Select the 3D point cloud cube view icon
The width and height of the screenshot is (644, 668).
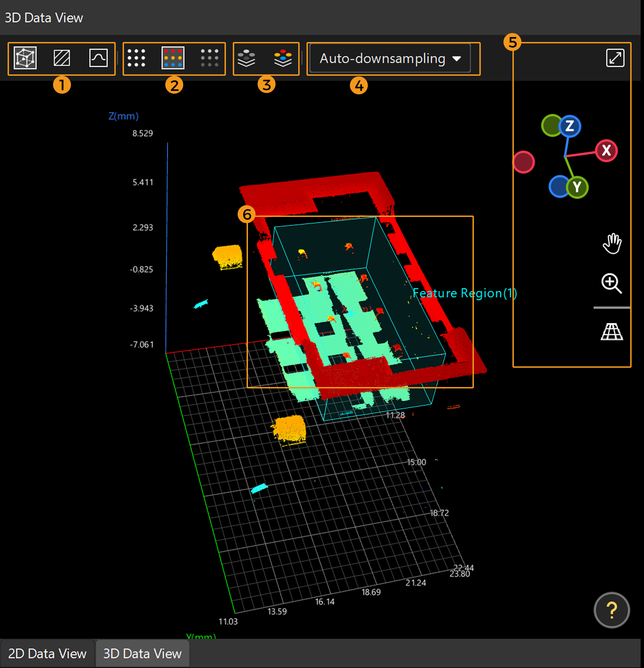(x=26, y=59)
